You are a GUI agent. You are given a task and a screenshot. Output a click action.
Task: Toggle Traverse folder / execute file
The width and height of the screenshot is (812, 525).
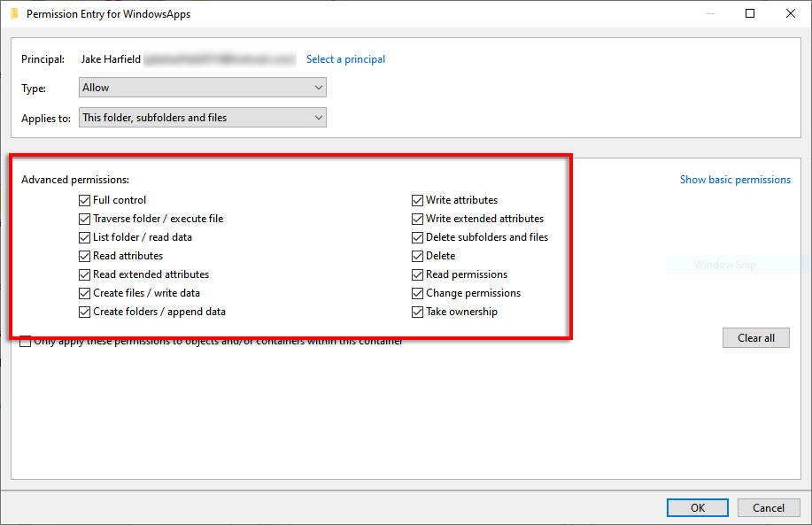point(85,219)
